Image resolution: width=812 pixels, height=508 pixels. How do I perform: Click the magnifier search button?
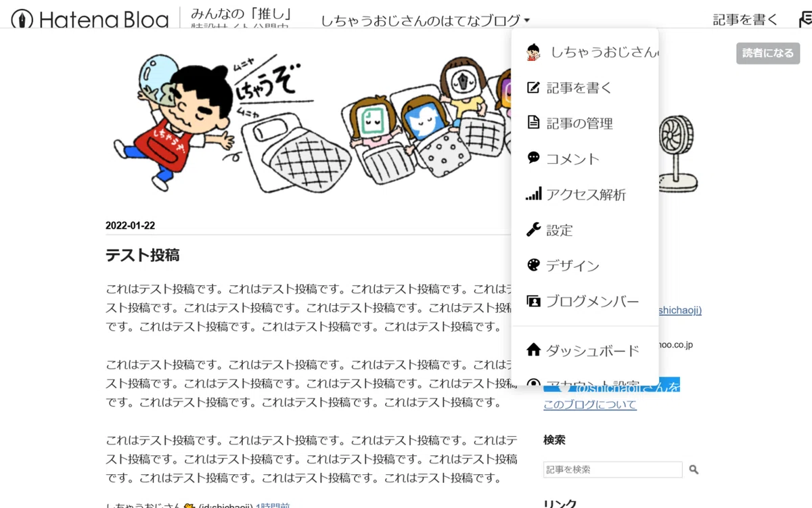694,469
